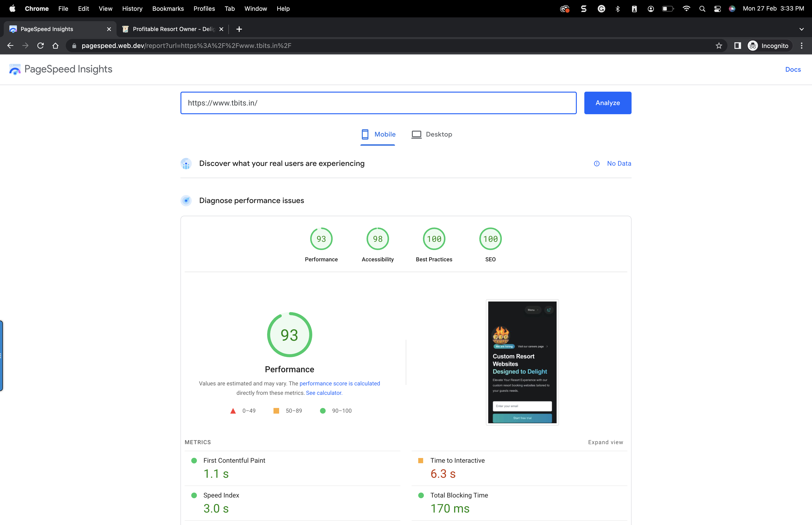Image resolution: width=812 pixels, height=525 pixels.
Task: Click the PageSpeed Insights logo icon
Action: coord(15,69)
